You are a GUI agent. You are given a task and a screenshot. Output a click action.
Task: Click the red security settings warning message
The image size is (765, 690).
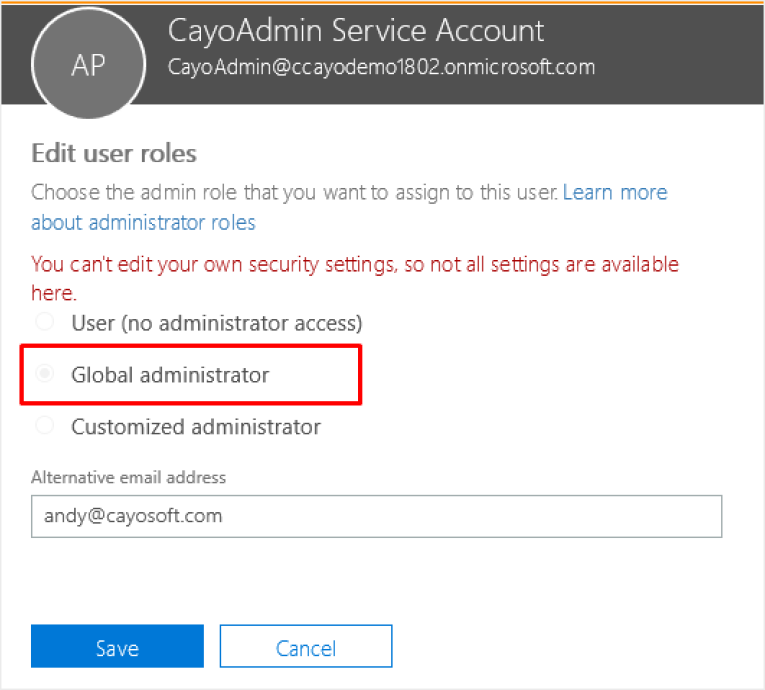(355, 278)
